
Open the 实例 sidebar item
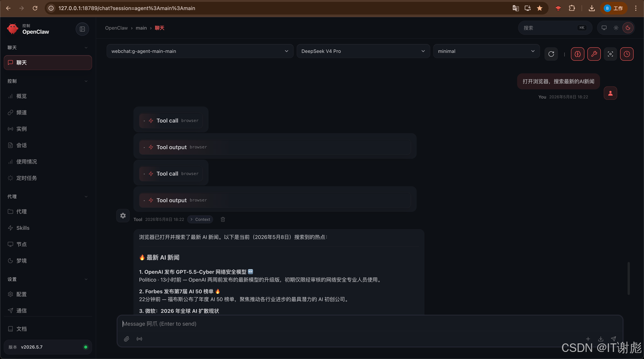click(48, 129)
